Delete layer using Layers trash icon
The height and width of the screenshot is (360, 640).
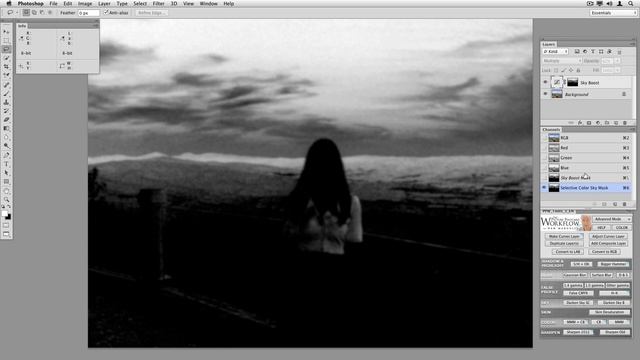pyautogui.click(x=624, y=123)
